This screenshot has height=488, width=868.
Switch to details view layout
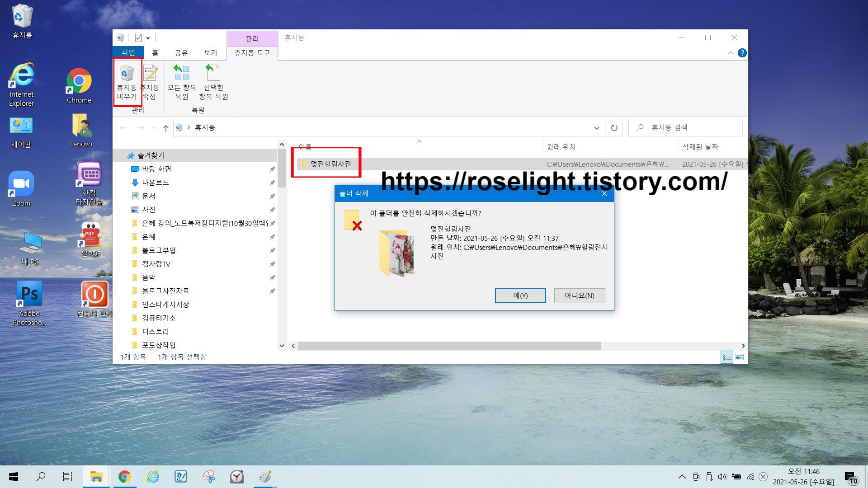click(727, 357)
